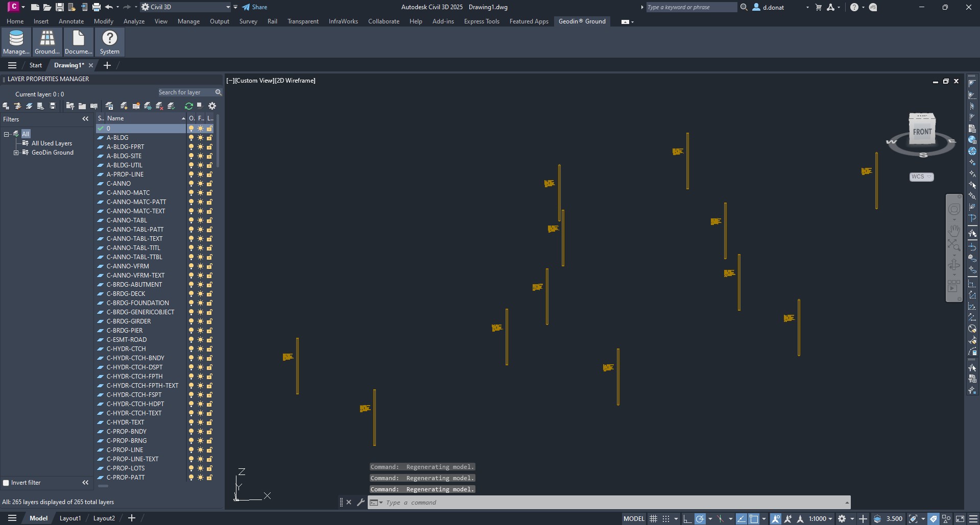Switch to the Layout1 tab
The width and height of the screenshot is (980, 525).
click(70, 518)
